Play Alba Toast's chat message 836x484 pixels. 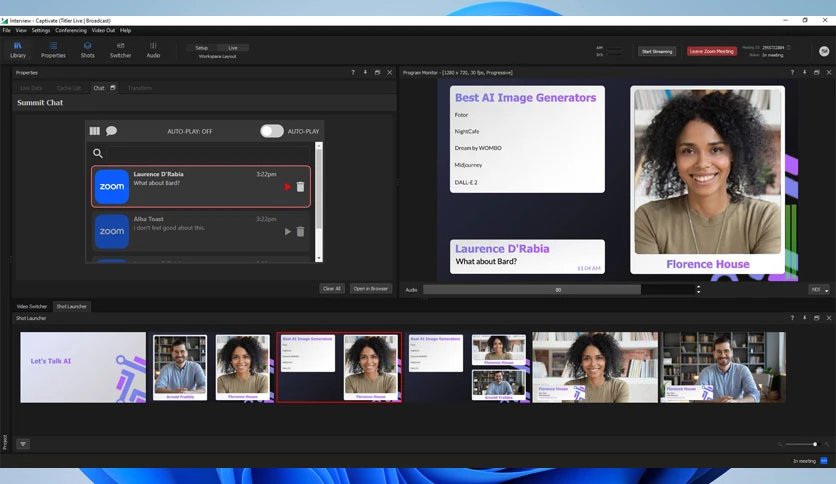point(287,232)
